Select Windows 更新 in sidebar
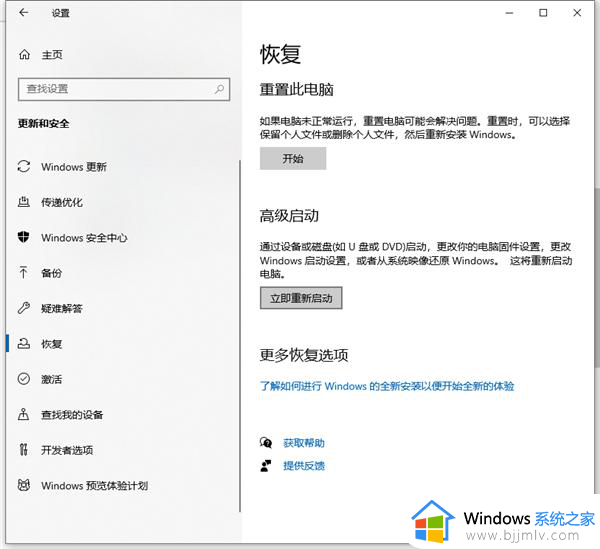This screenshot has height=549, width=600. click(74, 167)
